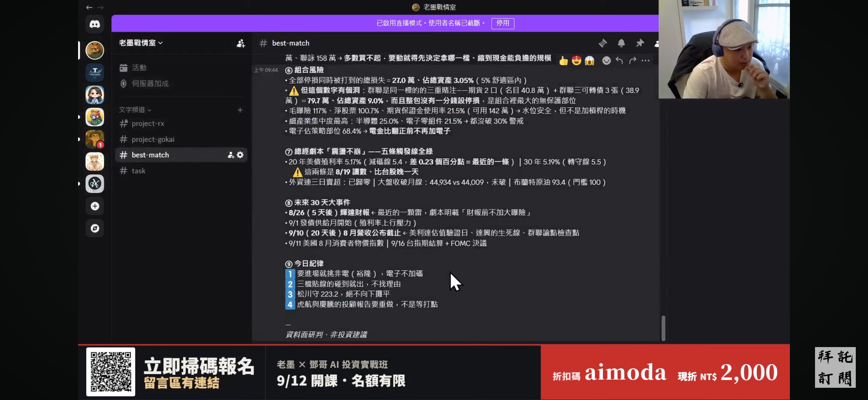The image size is (868, 400).
Task: Collapse the 文字頻道 channel category
Action: click(x=135, y=110)
